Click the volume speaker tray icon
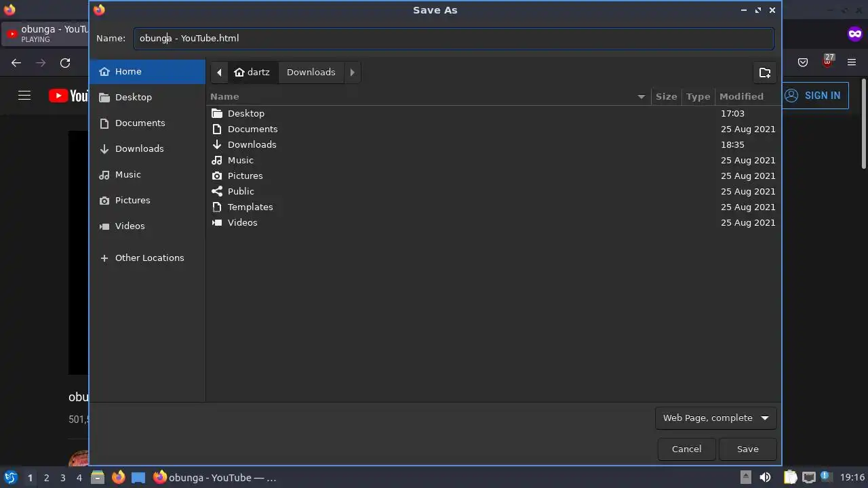The image size is (868, 488). pos(765,477)
